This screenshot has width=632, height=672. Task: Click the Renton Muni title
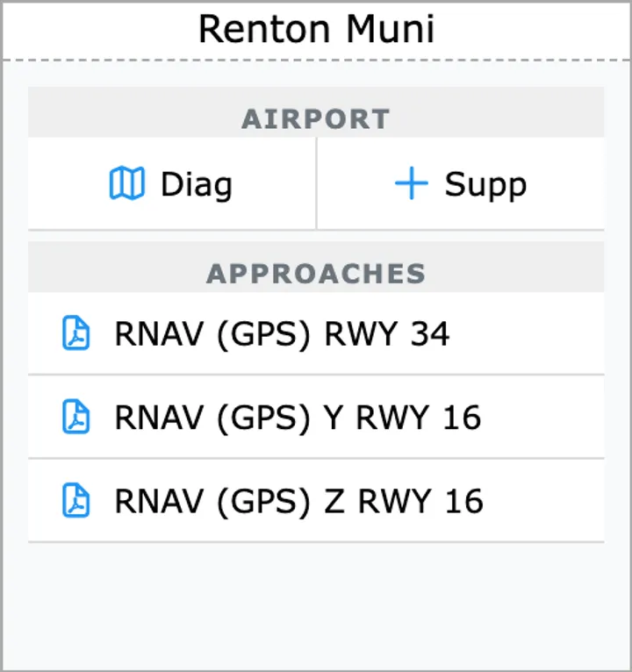[x=316, y=29]
